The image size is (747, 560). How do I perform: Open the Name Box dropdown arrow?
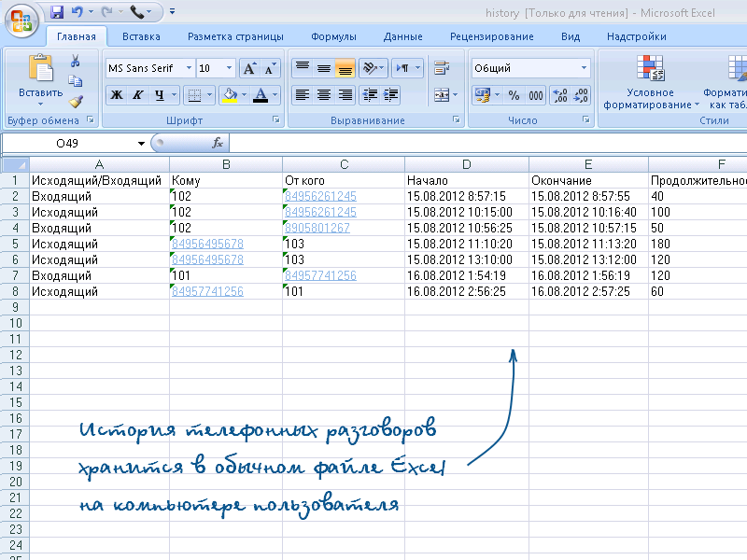click(x=141, y=144)
